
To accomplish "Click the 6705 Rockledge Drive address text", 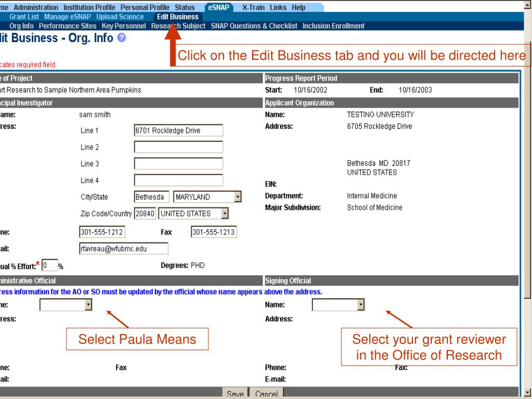I will 379,126.
